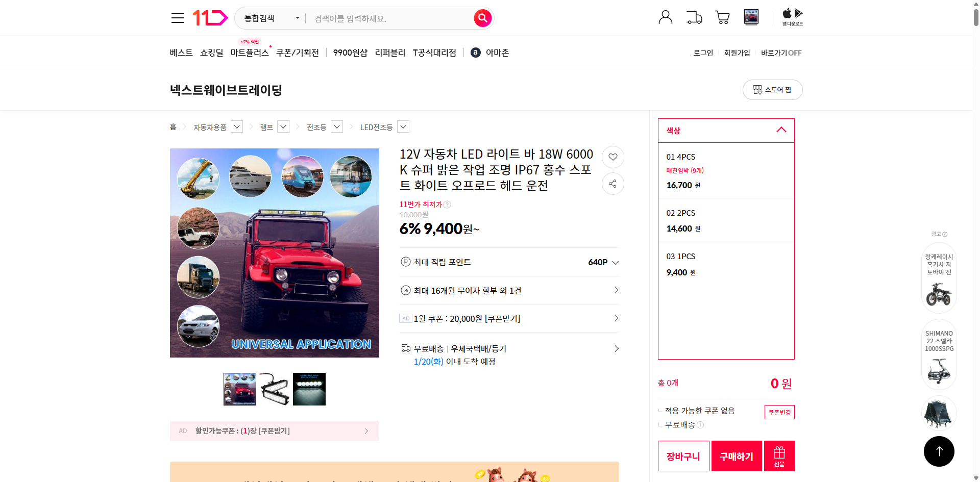The width and height of the screenshot is (980, 482).
Task: Toggle the 스토어 찜 store favorite
Action: pos(772,89)
